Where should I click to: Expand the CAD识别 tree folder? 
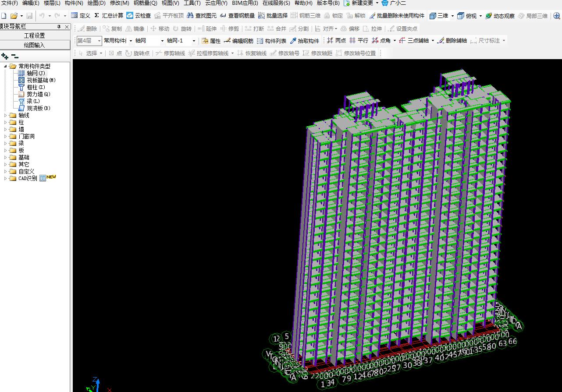coord(6,179)
